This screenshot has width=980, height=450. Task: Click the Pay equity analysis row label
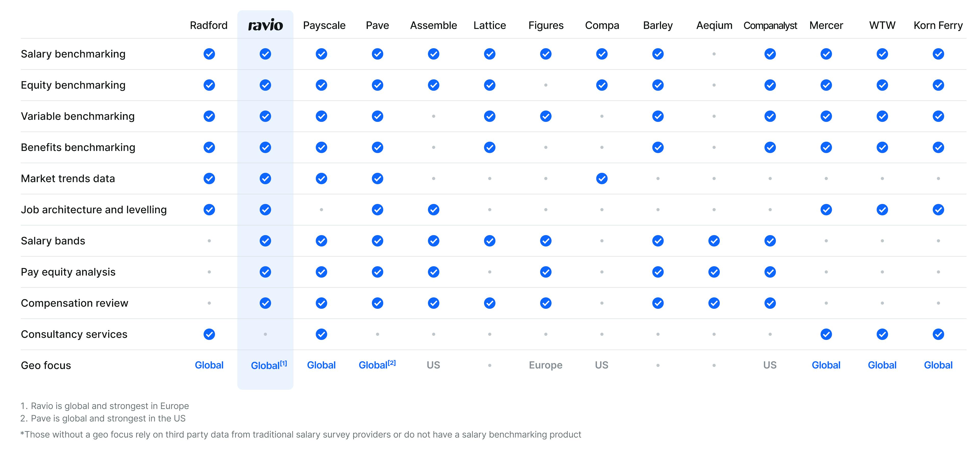point(68,272)
